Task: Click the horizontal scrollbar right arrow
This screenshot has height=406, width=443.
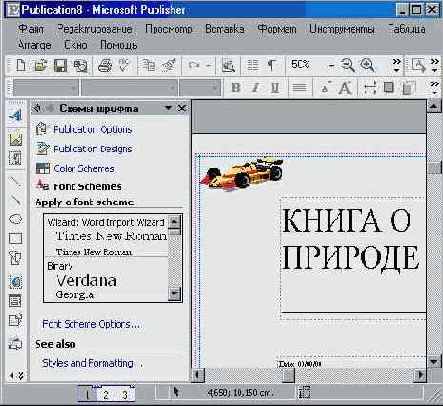Action: (420, 375)
